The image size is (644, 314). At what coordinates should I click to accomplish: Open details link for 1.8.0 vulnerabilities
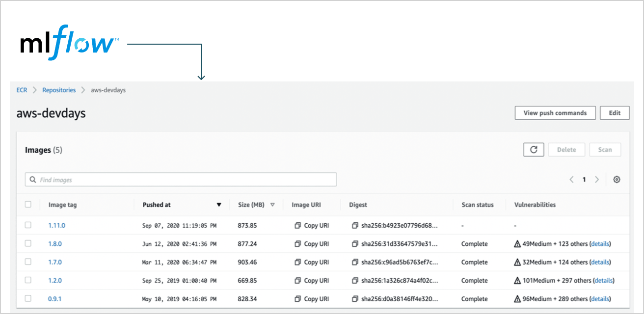600,244
